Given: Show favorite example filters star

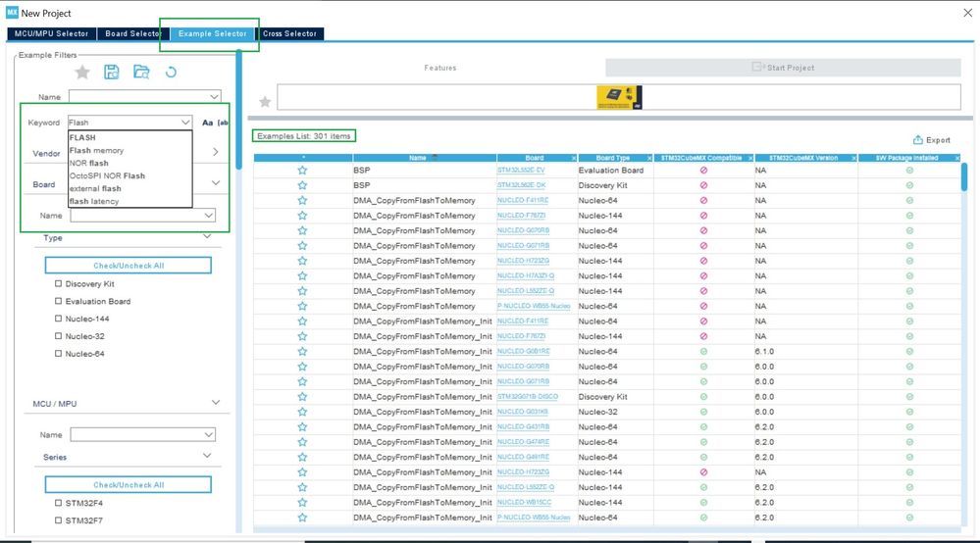Looking at the screenshot, I should [81, 73].
